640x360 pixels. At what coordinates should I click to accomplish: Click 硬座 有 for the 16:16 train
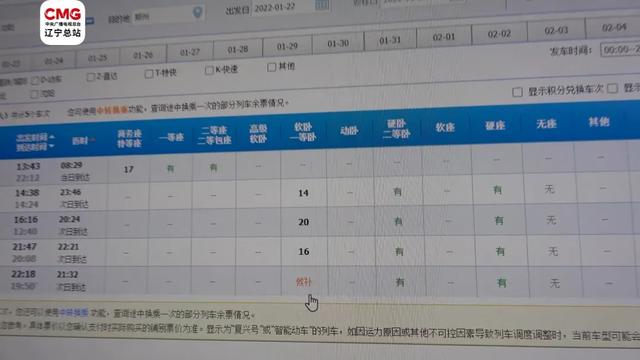[x=499, y=220]
